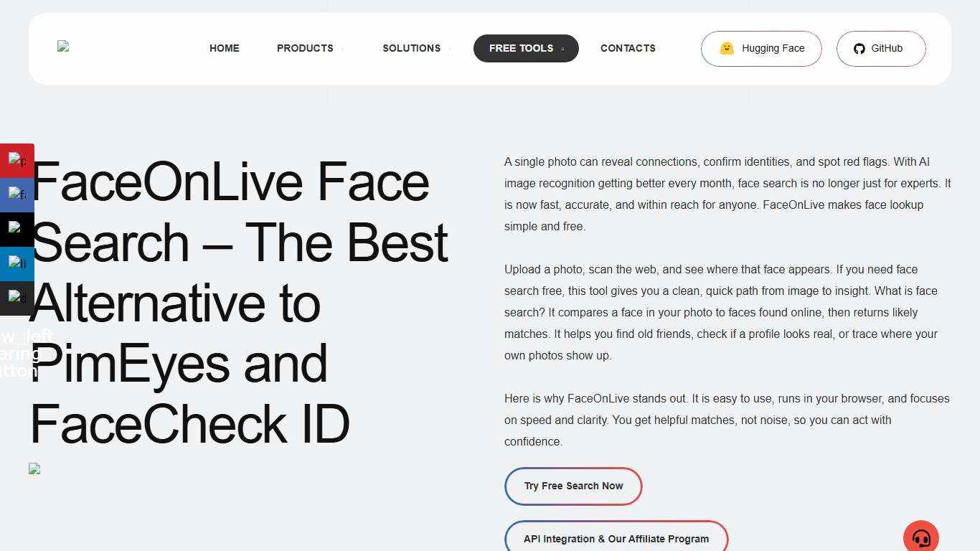Select HOME in the navigation

coord(224,48)
